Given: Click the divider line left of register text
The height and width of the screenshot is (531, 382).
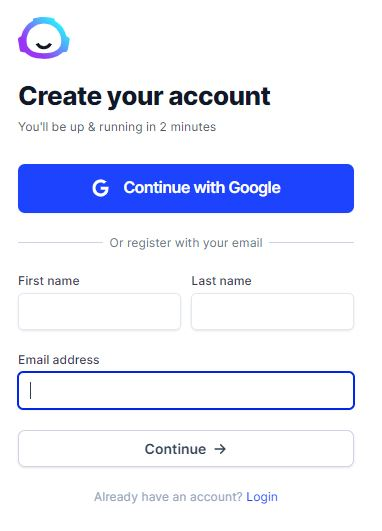Looking at the screenshot, I should click(x=60, y=242).
